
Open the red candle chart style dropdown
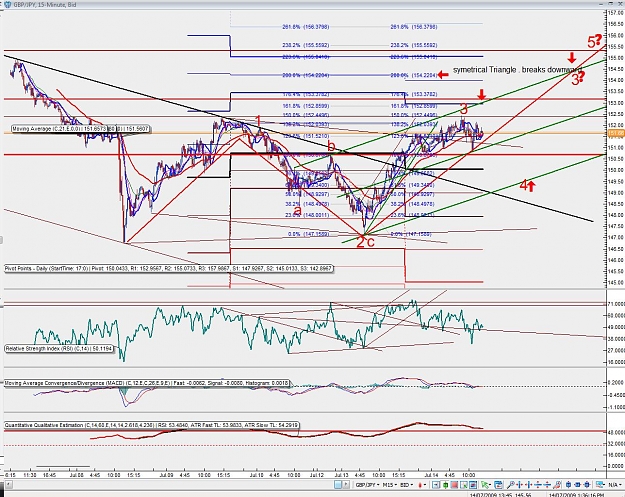coord(422,485)
